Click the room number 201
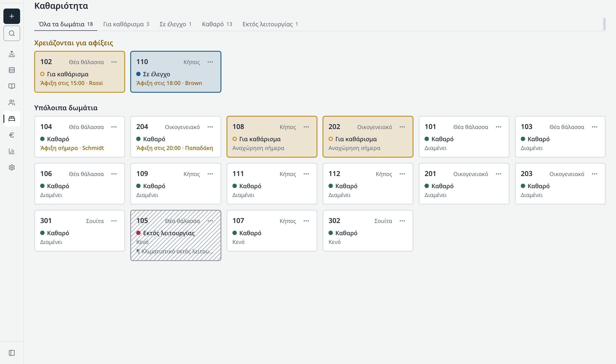 [x=430, y=174]
